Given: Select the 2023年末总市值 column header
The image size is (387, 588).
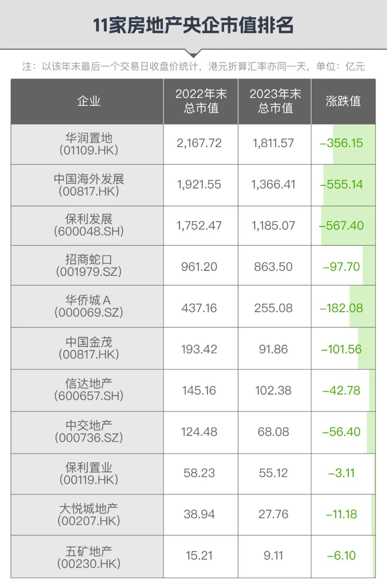Looking at the screenshot, I should 275,101.
